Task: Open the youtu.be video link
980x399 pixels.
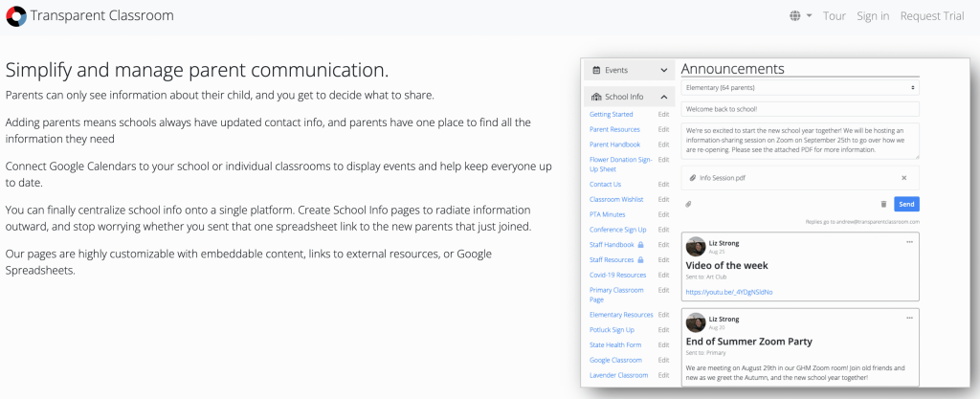Action: (728, 292)
